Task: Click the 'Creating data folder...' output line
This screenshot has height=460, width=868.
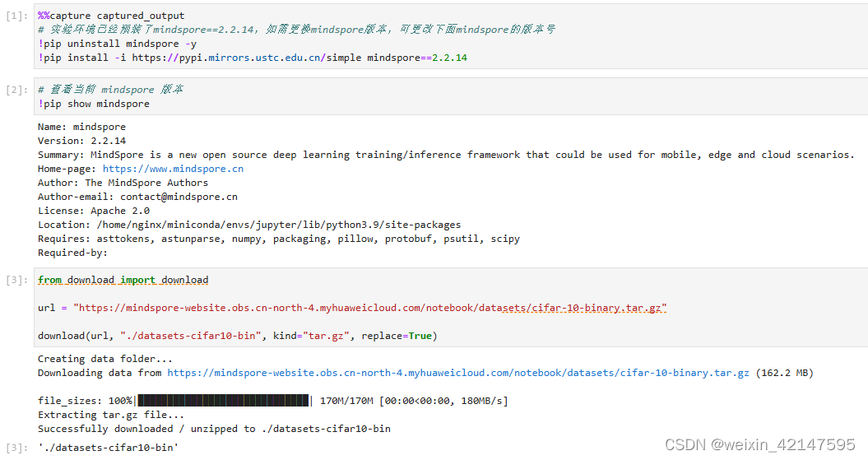Action: point(105,360)
